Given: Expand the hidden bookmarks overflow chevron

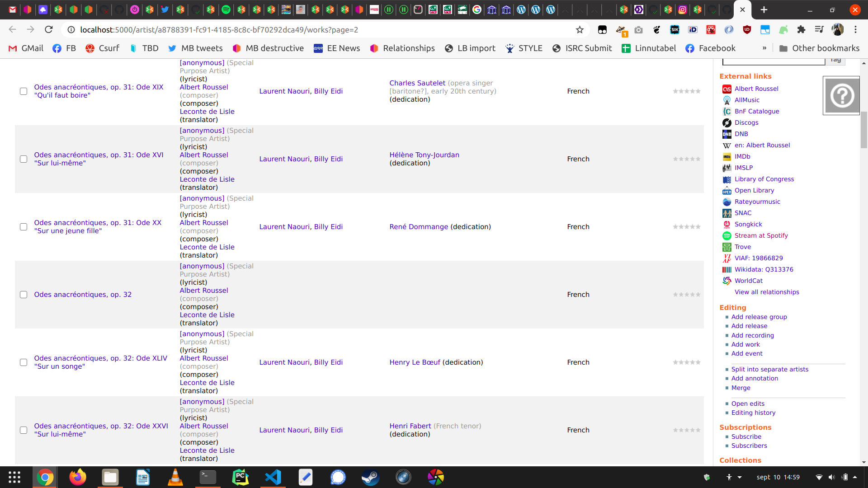Looking at the screenshot, I should click(764, 48).
